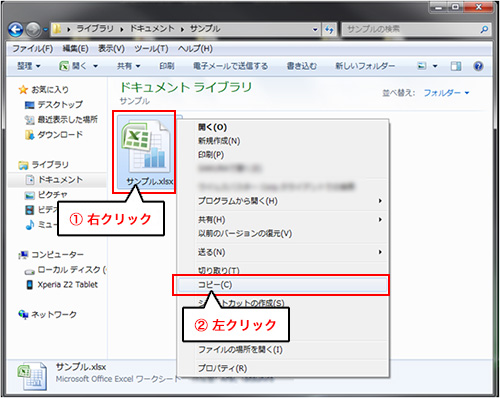500x398 pixels.
Task: Open recent locations dropdown beside Forward arrow
Action: (x=45, y=30)
